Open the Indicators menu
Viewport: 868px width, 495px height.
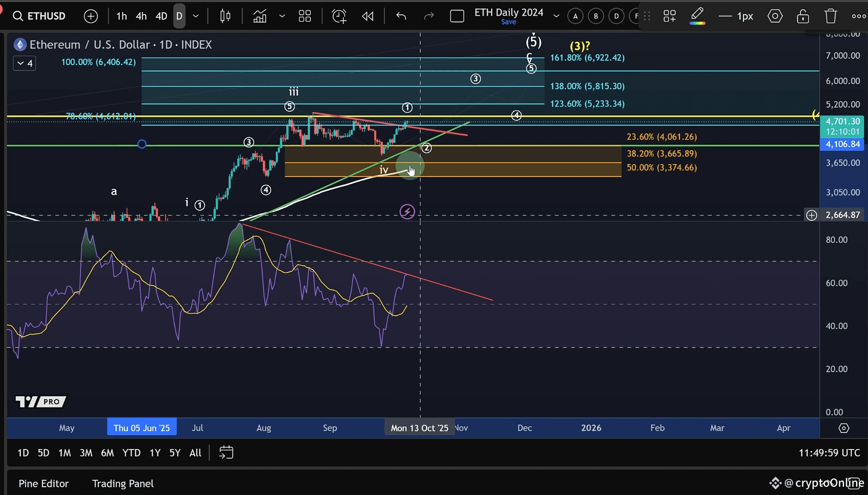pos(260,16)
